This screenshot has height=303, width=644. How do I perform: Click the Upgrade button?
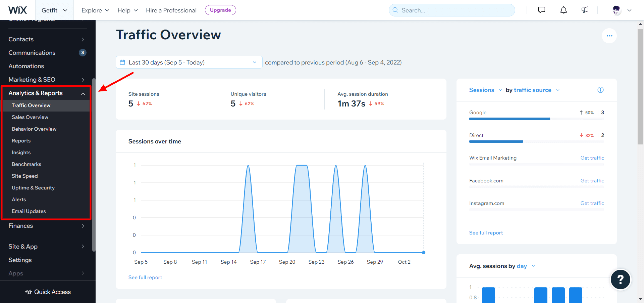pos(220,10)
